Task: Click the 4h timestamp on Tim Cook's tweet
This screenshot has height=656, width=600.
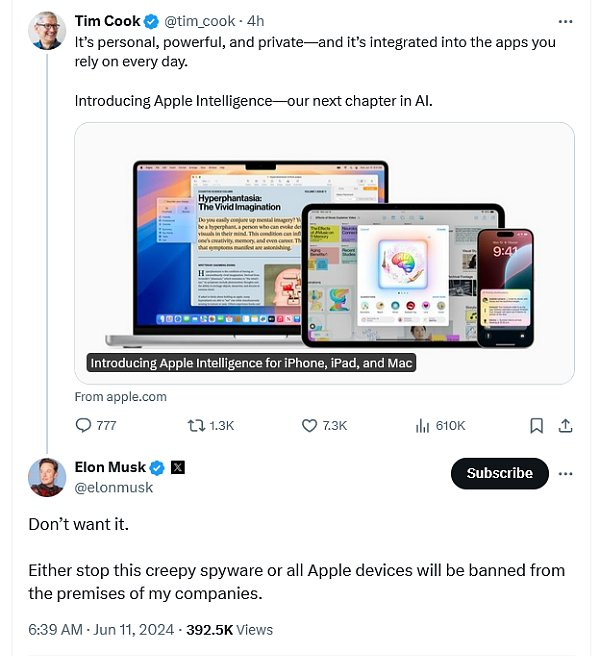Action: [255, 21]
